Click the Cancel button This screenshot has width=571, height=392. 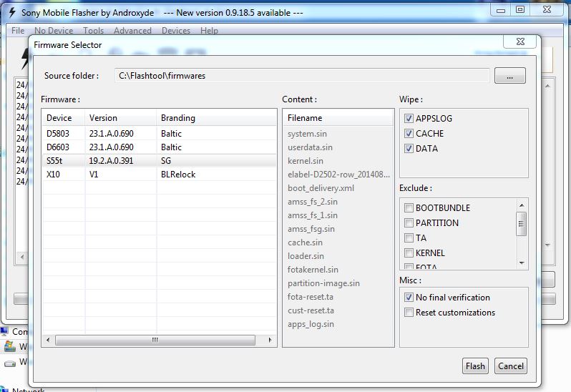(x=510, y=366)
